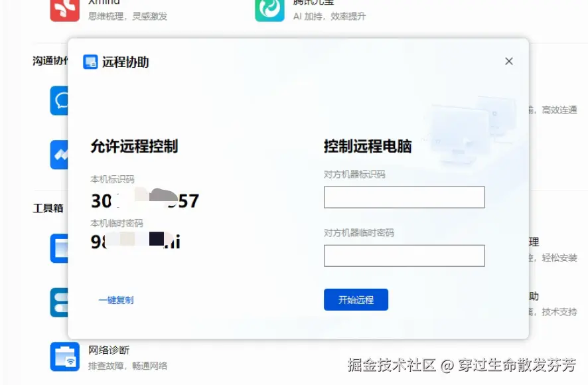Close the 远程协助 dialog
The image size is (588, 385).
tap(508, 60)
